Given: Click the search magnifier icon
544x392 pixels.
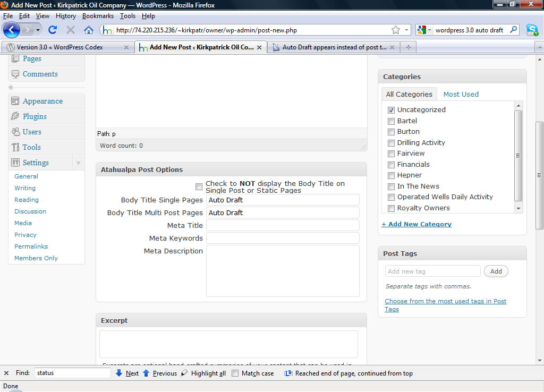Looking at the screenshot, I should point(514,30).
